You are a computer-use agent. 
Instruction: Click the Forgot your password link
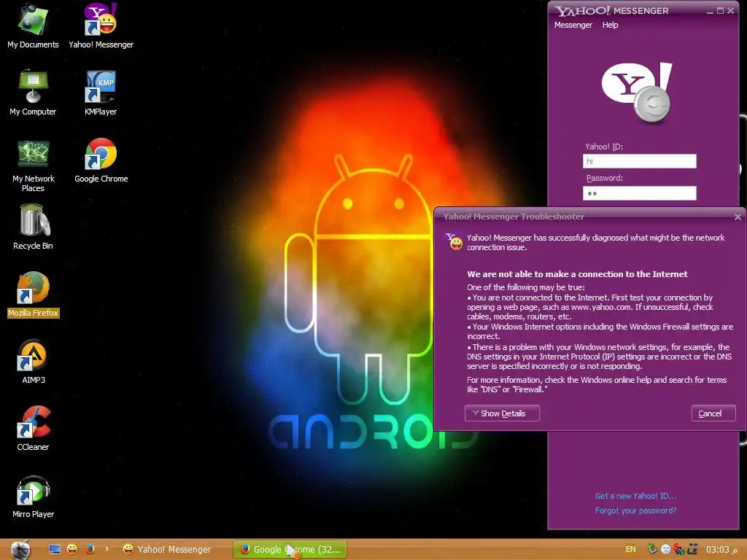tap(635, 510)
